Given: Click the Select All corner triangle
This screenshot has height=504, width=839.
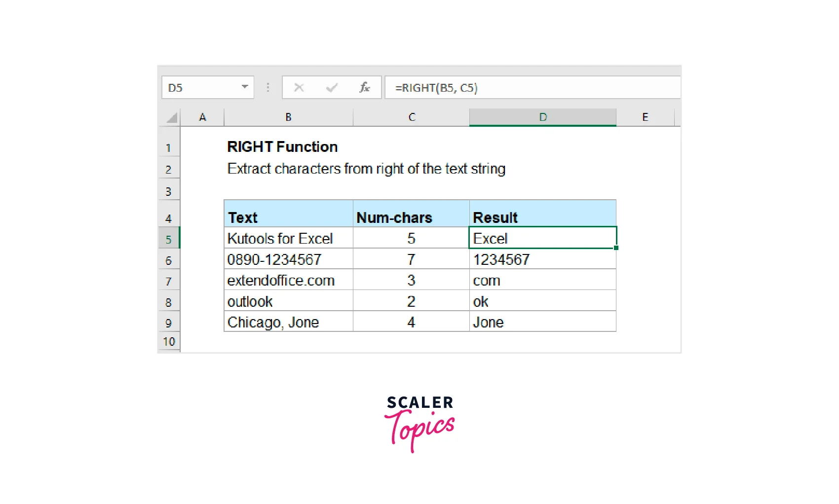Looking at the screenshot, I should click(x=171, y=118).
